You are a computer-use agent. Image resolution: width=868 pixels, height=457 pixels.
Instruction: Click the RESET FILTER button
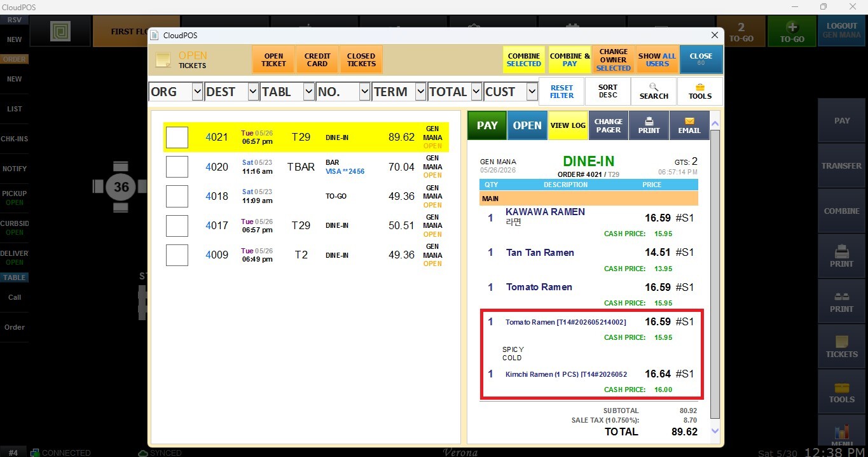pyautogui.click(x=561, y=92)
